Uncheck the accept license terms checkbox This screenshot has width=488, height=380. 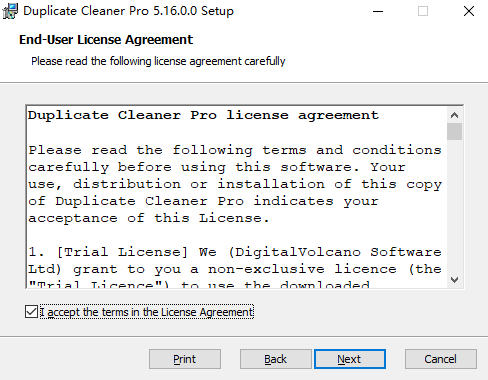coord(31,312)
